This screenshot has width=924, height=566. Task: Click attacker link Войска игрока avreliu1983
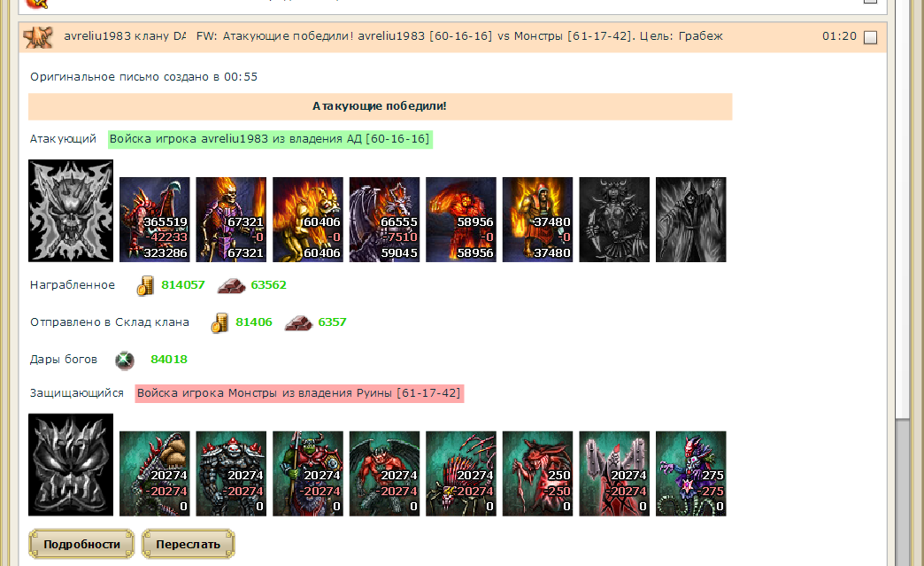tap(270, 139)
